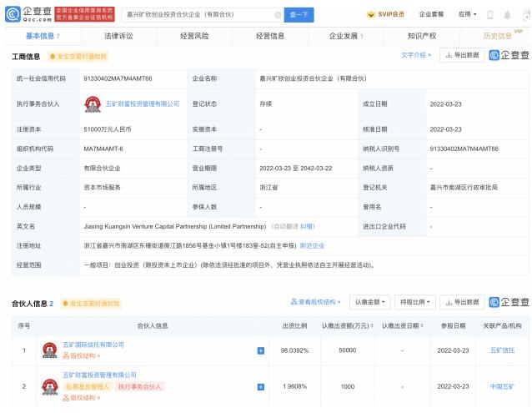Select the 资本市场服务 industry value

pyautogui.click(x=102, y=188)
